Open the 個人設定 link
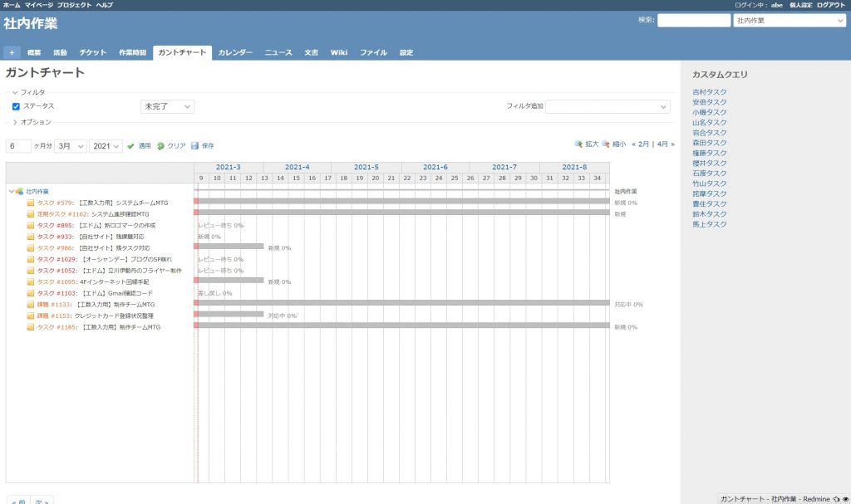851x504 pixels. pyautogui.click(x=800, y=5)
